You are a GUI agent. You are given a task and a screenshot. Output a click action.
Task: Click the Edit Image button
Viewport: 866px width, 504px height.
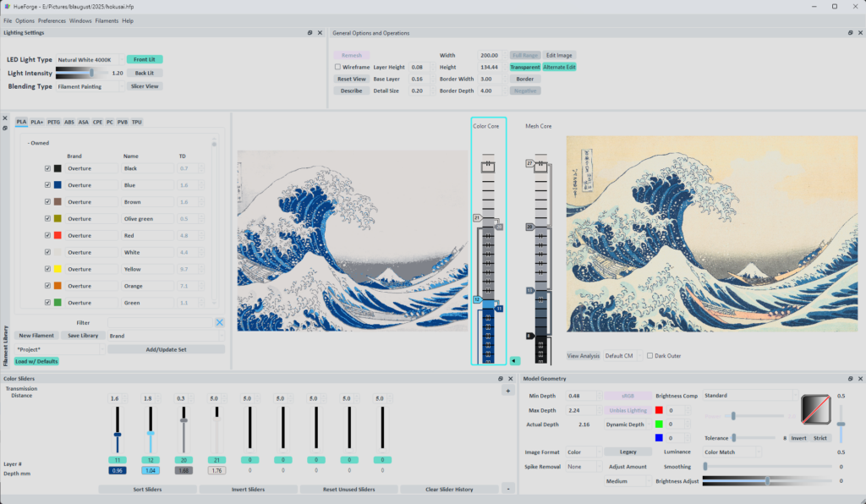tap(559, 55)
